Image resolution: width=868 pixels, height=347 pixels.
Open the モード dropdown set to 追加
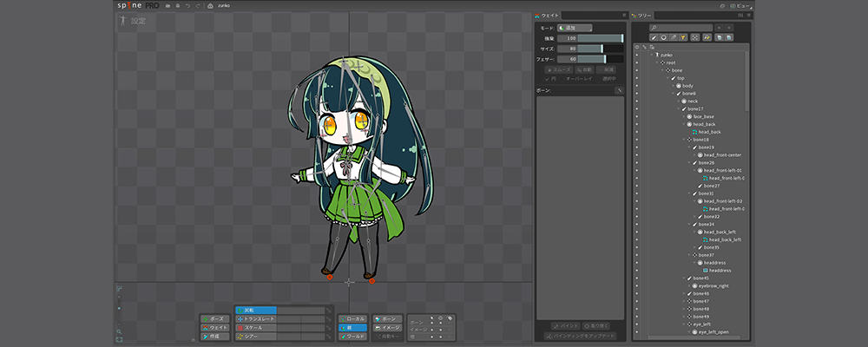(575, 28)
